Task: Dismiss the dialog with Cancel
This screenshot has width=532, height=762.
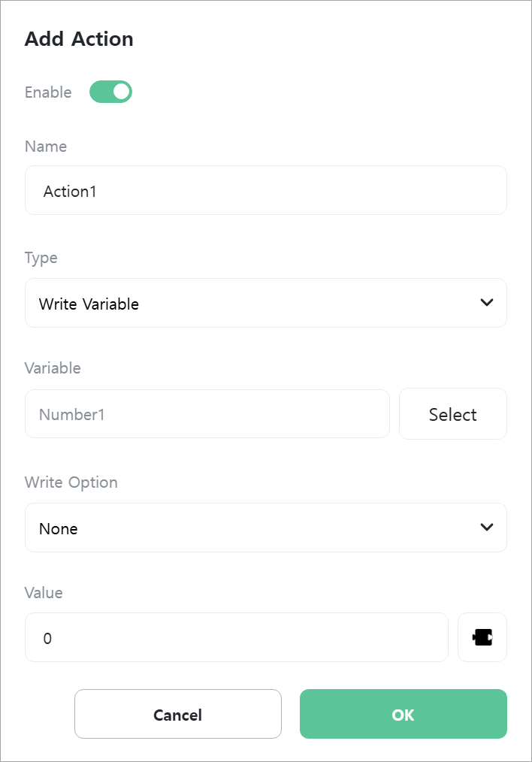Action: [178, 714]
